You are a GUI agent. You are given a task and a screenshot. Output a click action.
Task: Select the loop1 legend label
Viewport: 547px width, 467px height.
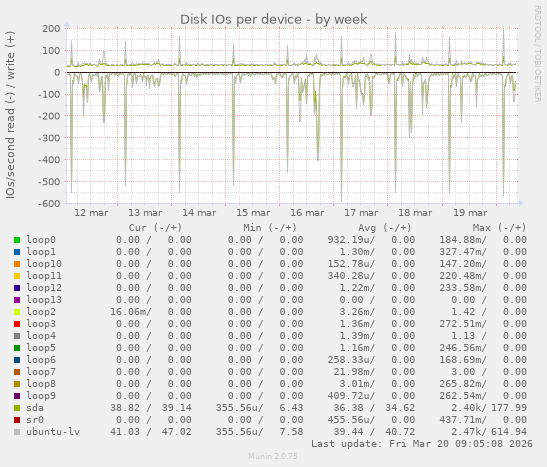(x=41, y=251)
